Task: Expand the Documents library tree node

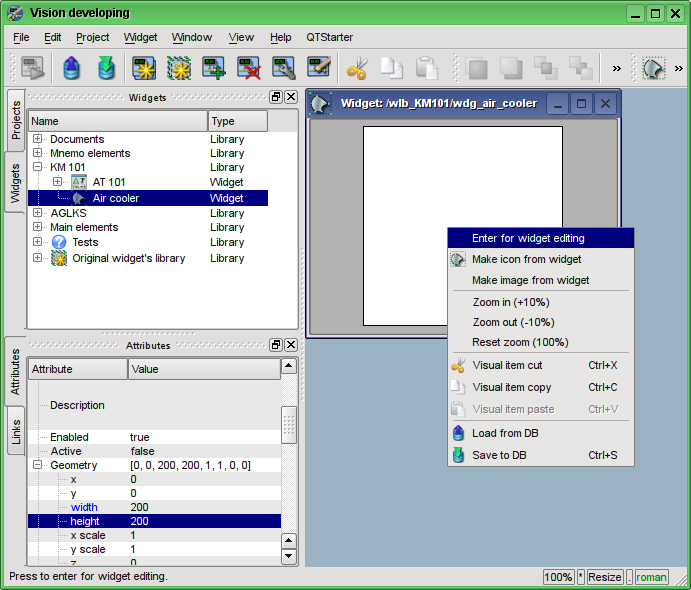Action: tap(38, 139)
